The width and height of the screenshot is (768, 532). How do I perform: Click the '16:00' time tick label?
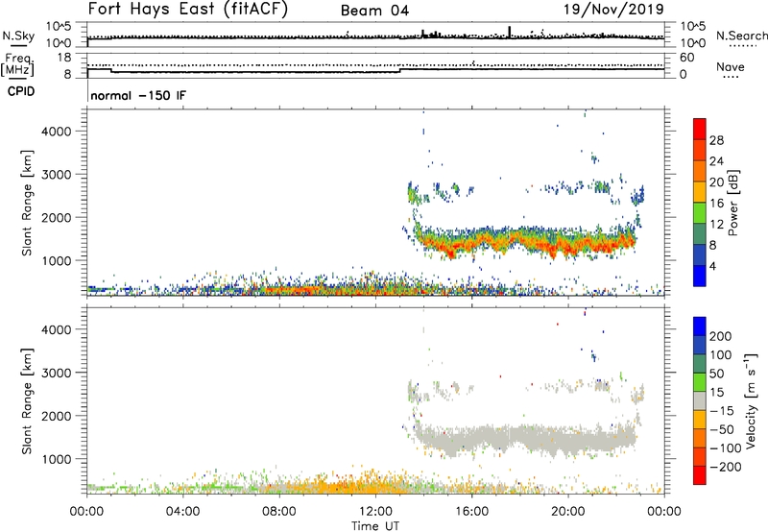[x=471, y=512]
